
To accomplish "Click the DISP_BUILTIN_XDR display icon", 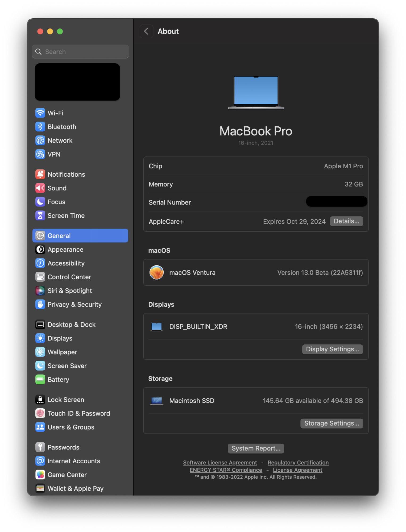I will [156, 327].
